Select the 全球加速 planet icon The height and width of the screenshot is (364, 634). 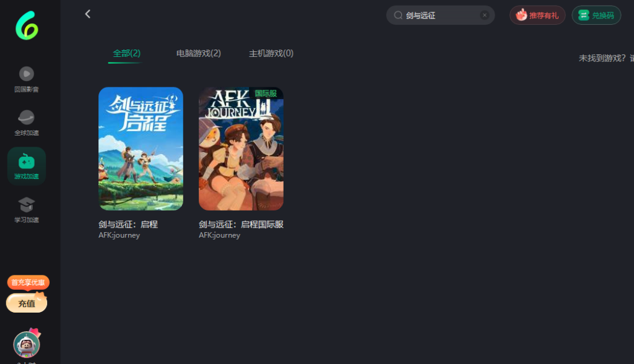pyautogui.click(x=27, y=118)
